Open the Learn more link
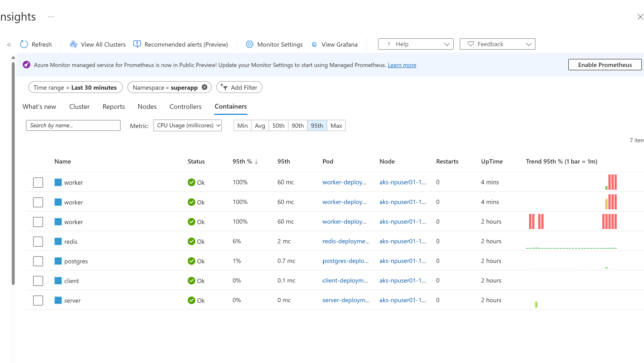This screenshot has width=644, height=363. pos(402,65)
